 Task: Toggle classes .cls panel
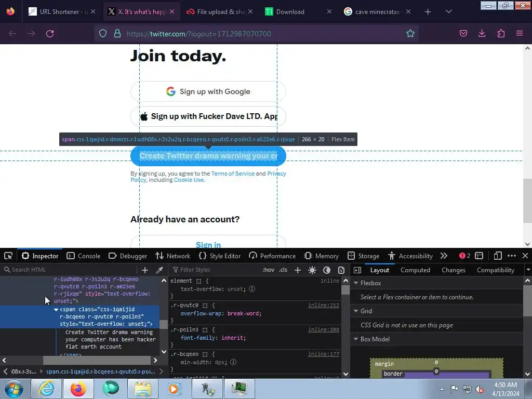283,270
